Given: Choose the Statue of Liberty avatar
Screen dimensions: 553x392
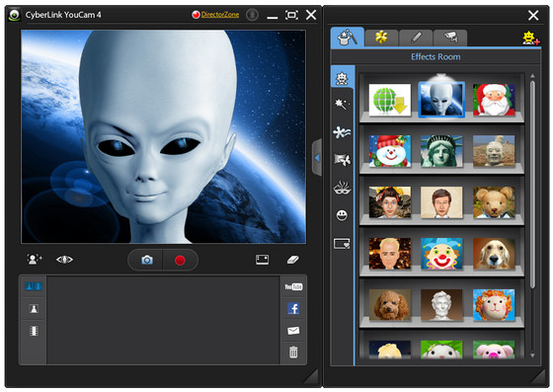Looking at the screenshot, I should [441, 151].
